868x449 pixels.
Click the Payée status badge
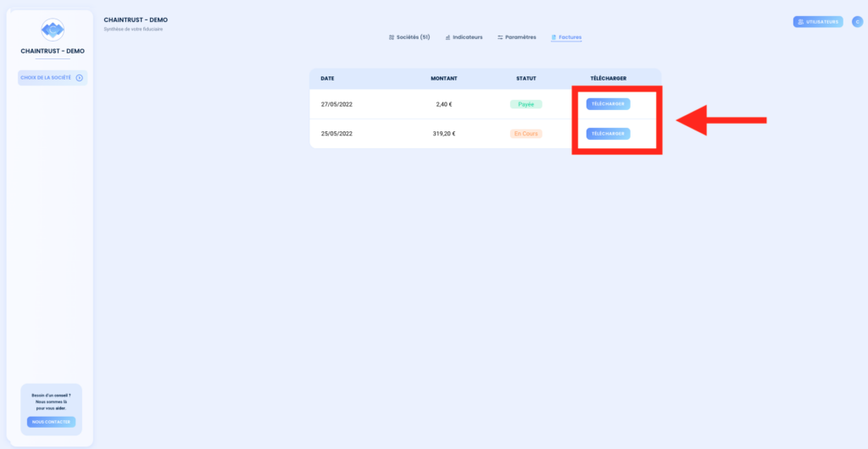coord(526,104)
